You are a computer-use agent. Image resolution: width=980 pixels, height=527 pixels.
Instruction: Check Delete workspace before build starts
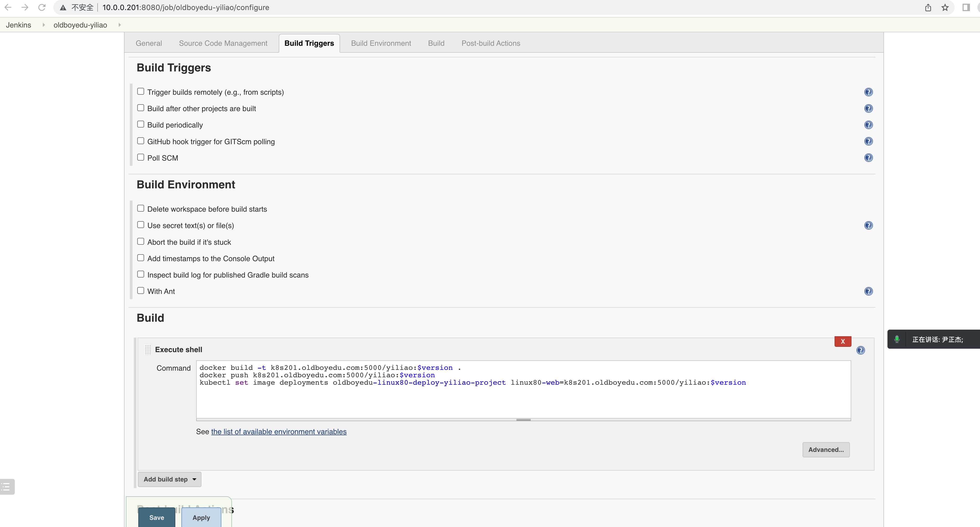[141, 208]
